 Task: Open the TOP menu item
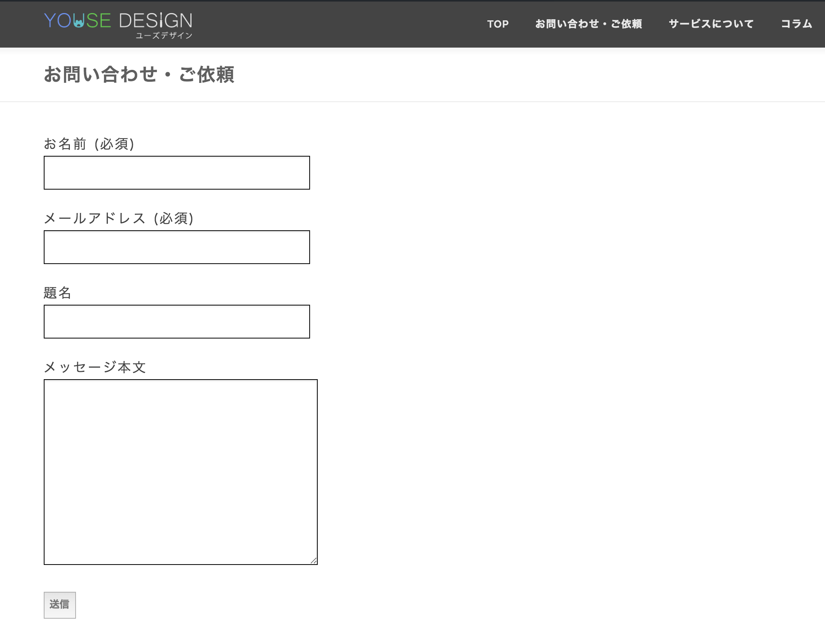pos(498,24)
